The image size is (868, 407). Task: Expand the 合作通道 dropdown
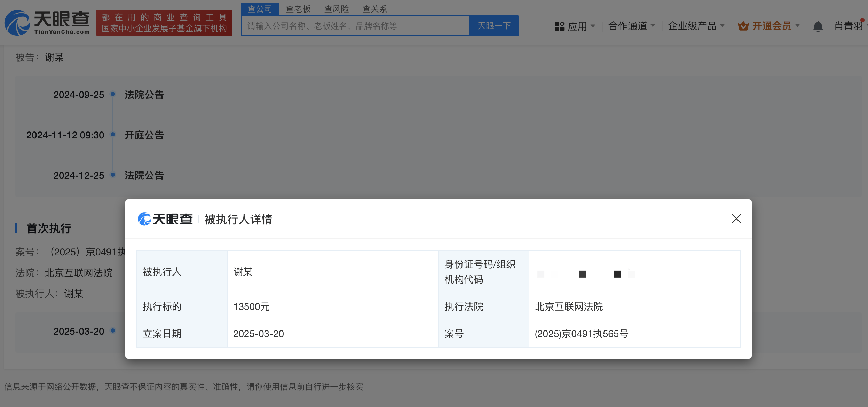click(x=631, y=26)
